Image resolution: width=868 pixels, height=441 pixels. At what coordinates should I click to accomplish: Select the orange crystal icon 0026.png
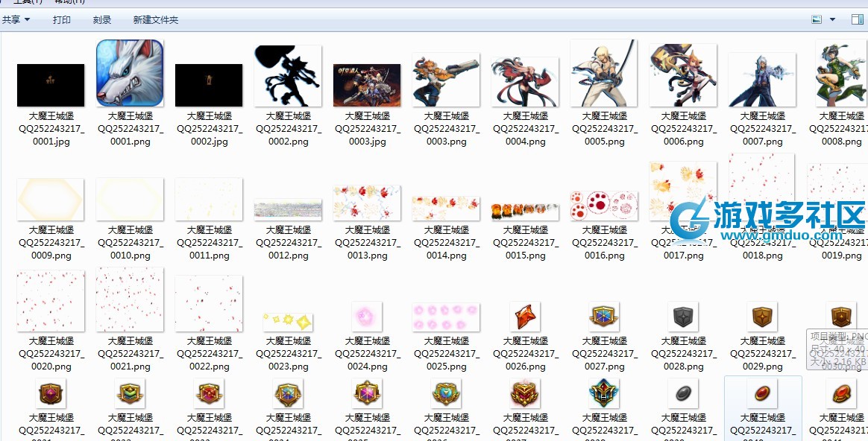tap(525, 317)
